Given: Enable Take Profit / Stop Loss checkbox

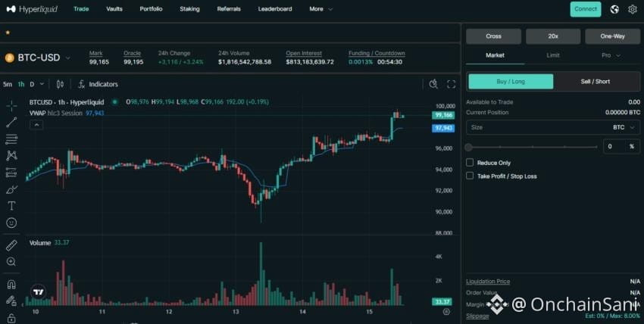Looking at the screenshot, I should pyautogui.click(x=470, y=176).
